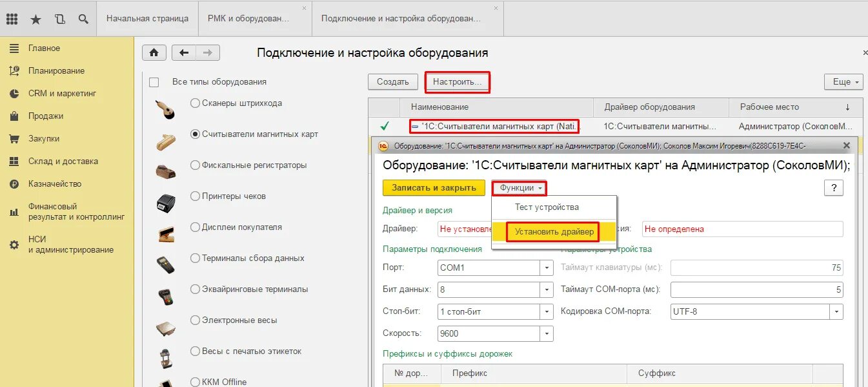The image size is (868, 387).
Task: Open the Стоп-бит dropdown arrow
Action: click(547, 311)
